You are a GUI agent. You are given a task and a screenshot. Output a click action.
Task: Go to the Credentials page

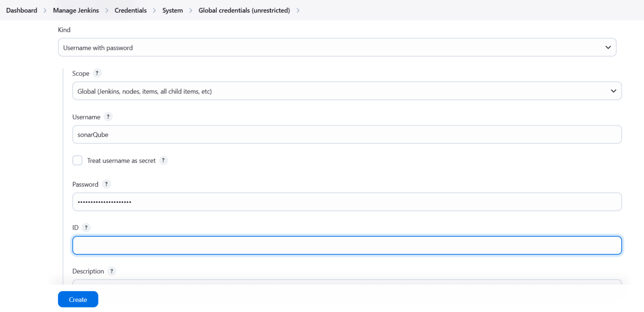[x=130, y=10]
